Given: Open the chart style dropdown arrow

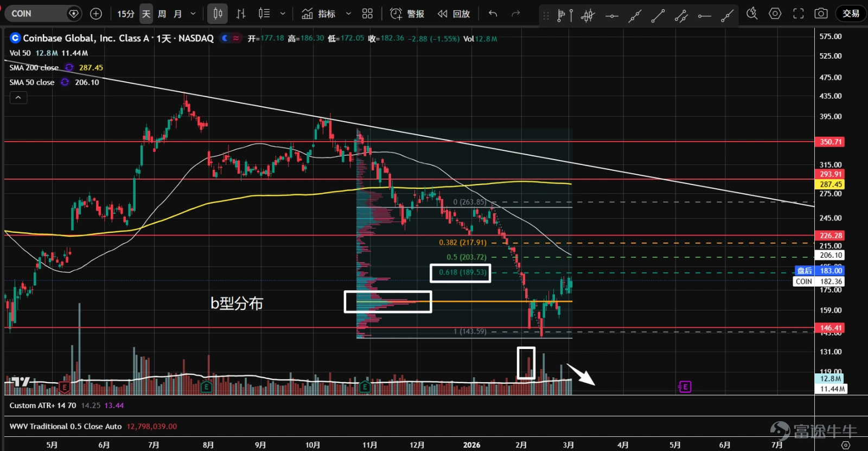Looking at the screenshot, I should click(283, 14).
